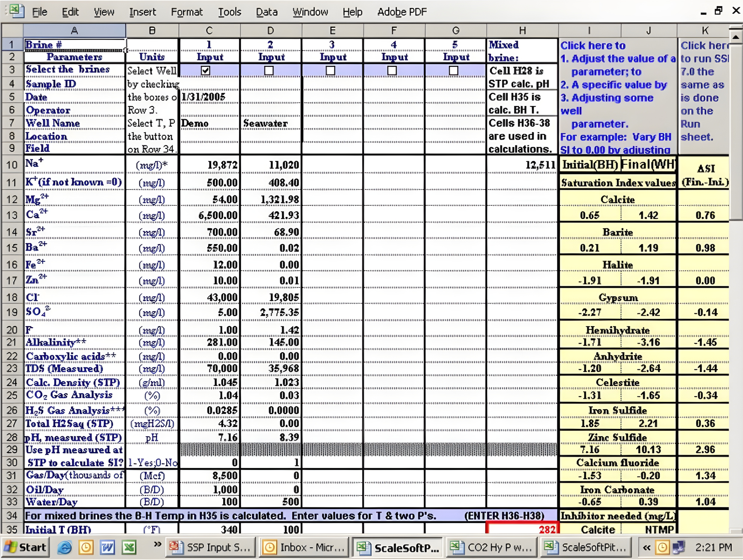Open the View menu
The height and width of the screenshot is (560, 743).
[x=104, y=12]
